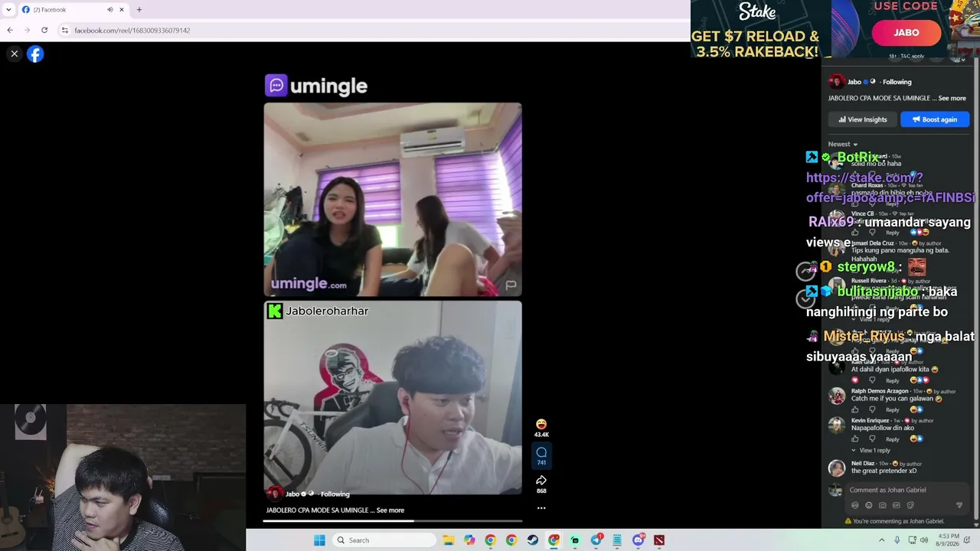The height and width of the screenshot is (551, 980).
Task: Send the comment with the arrow icon
Action: (x=959, y=505)
